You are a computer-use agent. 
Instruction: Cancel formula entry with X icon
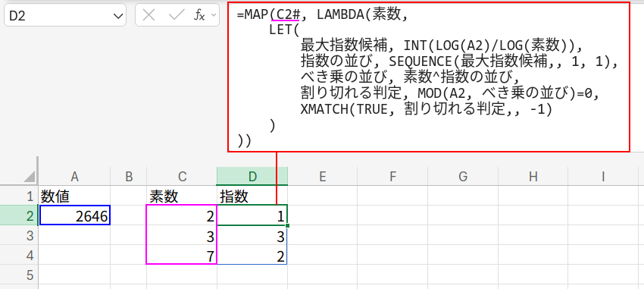click(148, 16)
